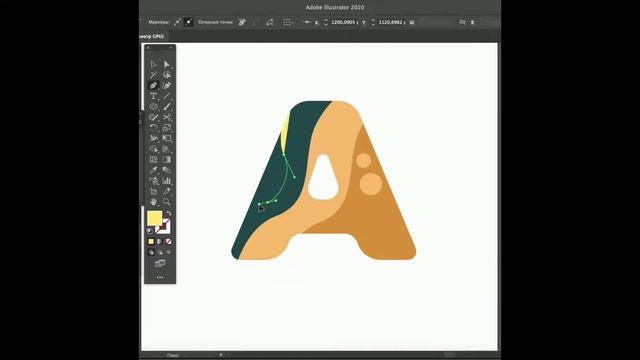Click the X coordinate input field
640x360 pixels.
click(x=345, y=22)
